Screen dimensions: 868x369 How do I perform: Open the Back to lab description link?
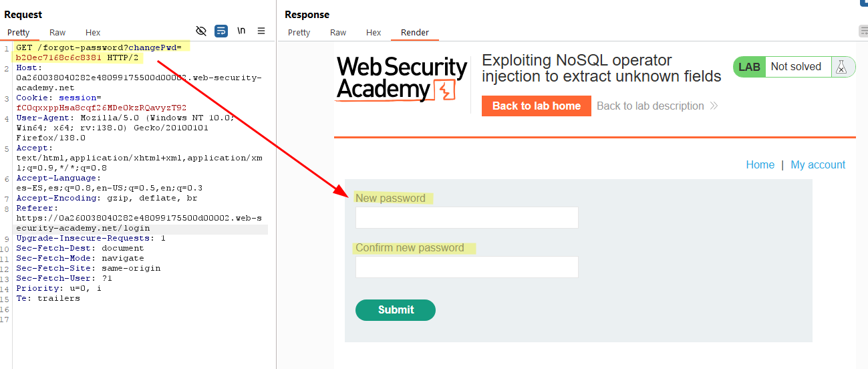650,106
